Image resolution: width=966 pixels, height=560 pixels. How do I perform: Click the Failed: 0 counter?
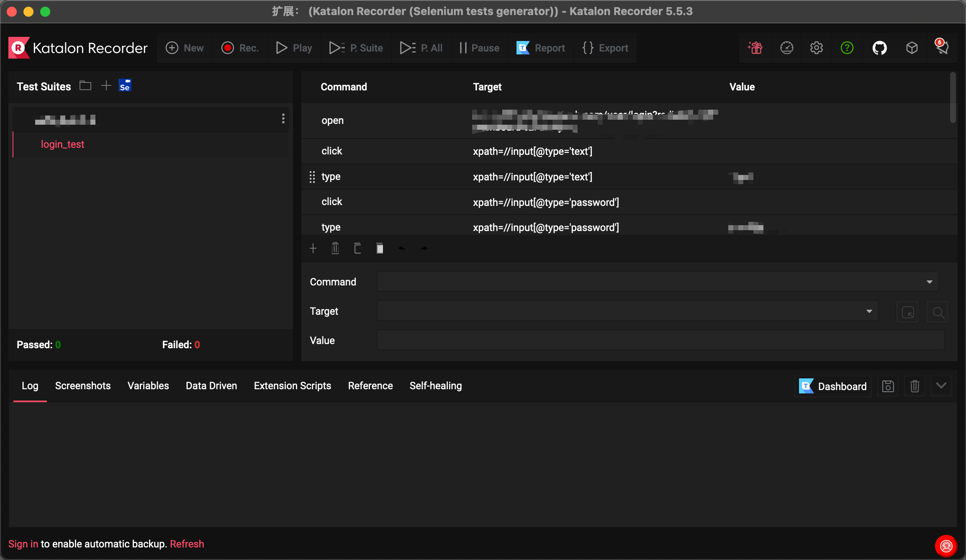pos(181,345)
